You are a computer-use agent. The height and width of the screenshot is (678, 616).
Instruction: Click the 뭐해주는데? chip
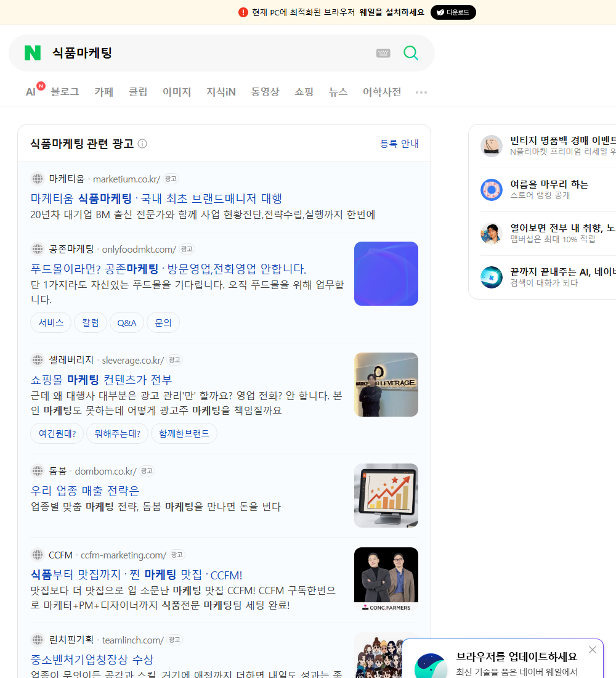coord(117,433)
